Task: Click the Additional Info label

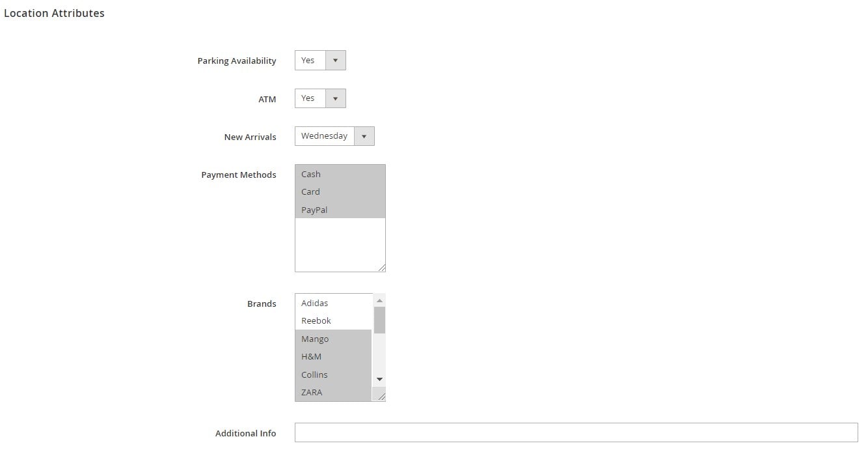Action: click(x=245, y=433)
